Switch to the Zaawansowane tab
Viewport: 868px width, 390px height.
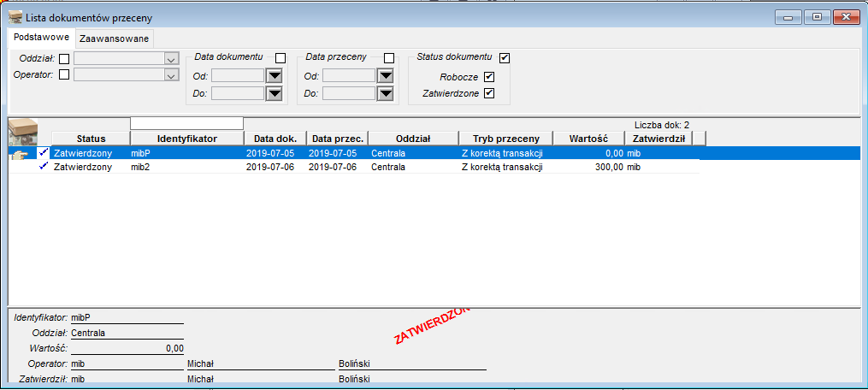click(114, 38)
